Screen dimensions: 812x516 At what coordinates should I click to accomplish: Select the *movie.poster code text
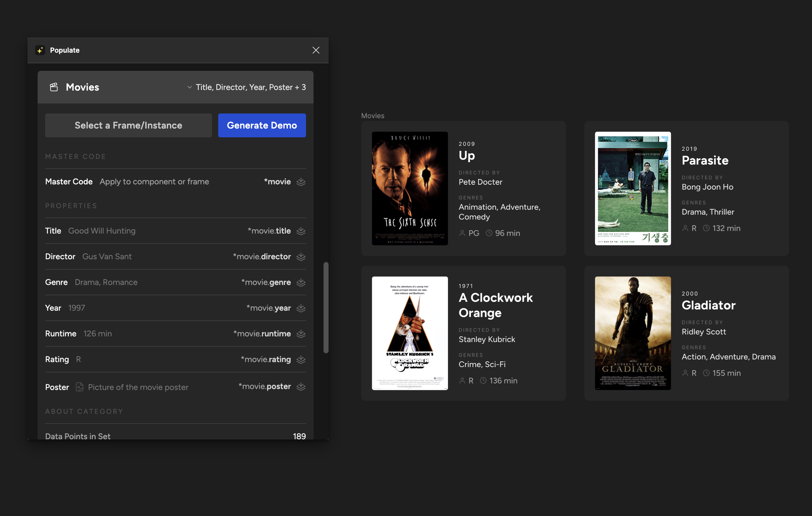click(x=265, y=387)
